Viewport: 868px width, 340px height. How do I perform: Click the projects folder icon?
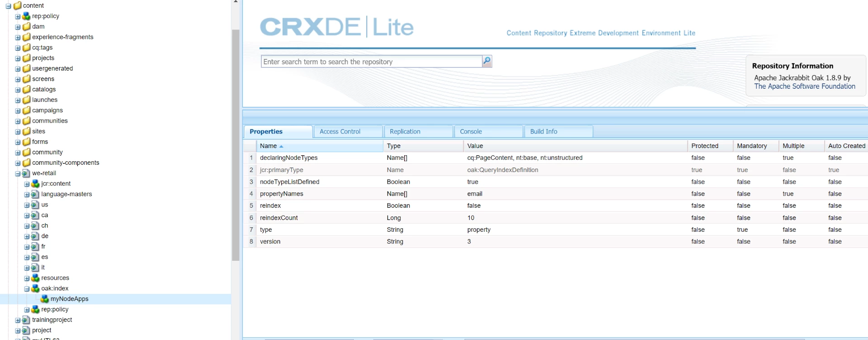27,57
